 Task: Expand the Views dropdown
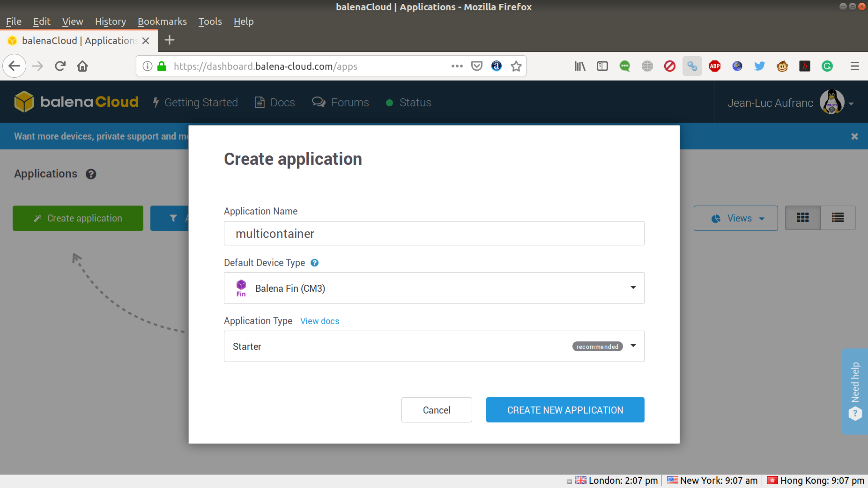point(735,218)
